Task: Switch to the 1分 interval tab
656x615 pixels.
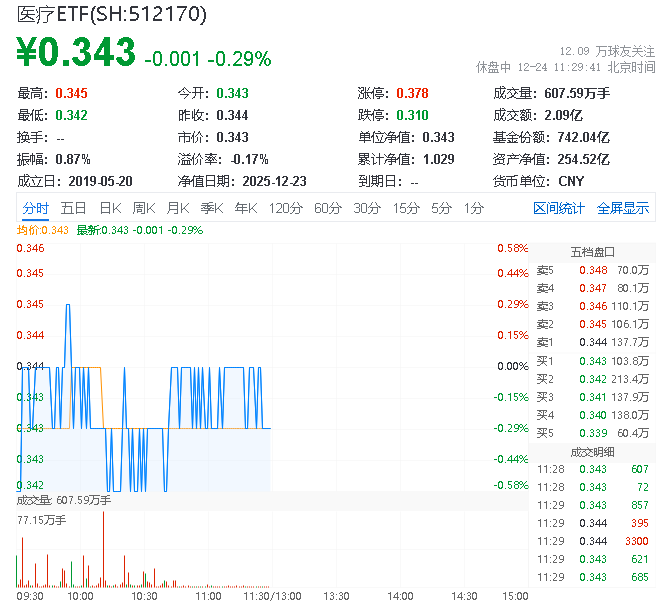Action: coord(473,208)
